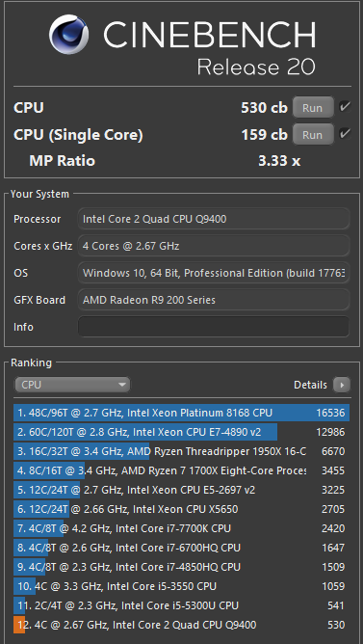Select the Core i7-7700K ranking entry
The width and height of the screenshot is (363, 644).
pos(181,528)
